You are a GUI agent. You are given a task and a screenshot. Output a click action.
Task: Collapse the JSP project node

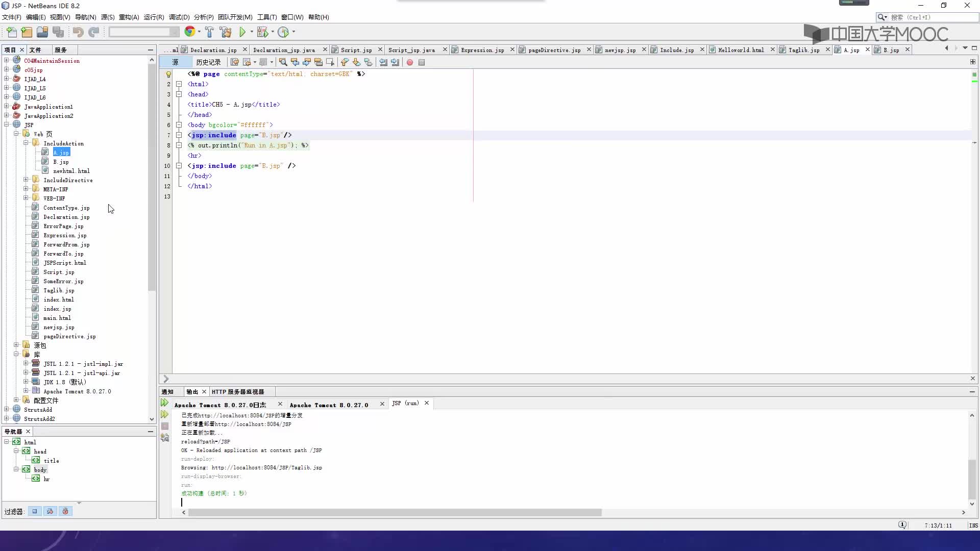7,124
